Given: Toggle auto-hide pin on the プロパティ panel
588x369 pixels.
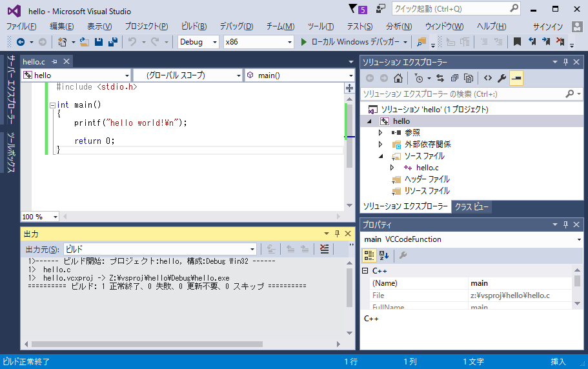Looking at the screenshot, I should (x=566, y=224).
